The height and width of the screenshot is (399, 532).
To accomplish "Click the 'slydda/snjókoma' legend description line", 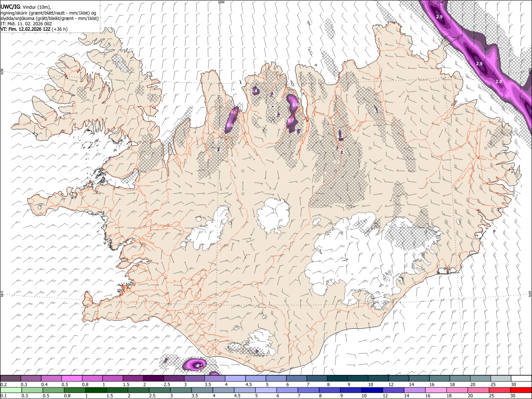I will pos(50,18).
